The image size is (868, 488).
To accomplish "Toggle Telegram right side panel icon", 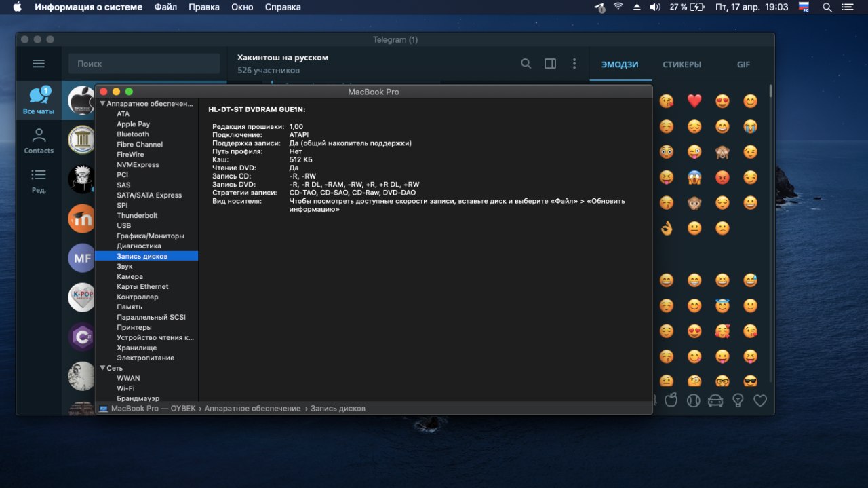I will (550, 64).
